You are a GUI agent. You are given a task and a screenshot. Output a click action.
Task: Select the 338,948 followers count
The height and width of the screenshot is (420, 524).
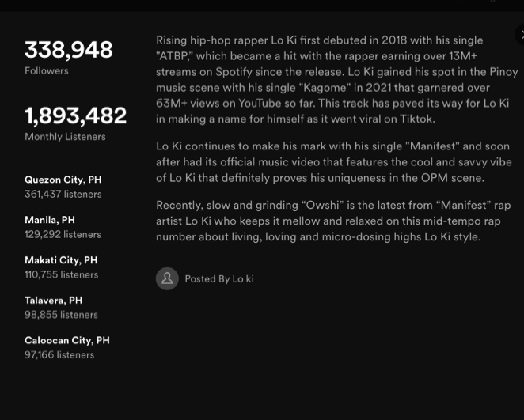click(x=69, y=50)
